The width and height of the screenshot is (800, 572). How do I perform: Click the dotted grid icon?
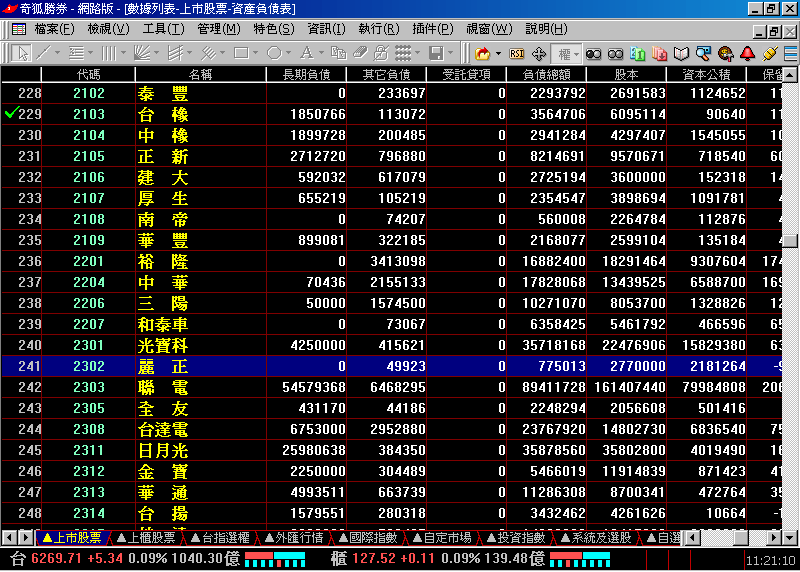[403, 53]
